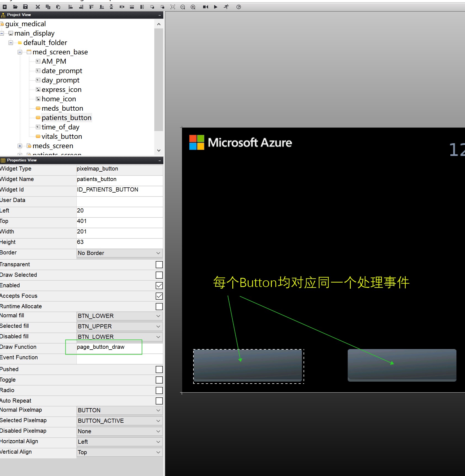
Task: Open the Normal fill color dropdown
Action: (119, 316)
